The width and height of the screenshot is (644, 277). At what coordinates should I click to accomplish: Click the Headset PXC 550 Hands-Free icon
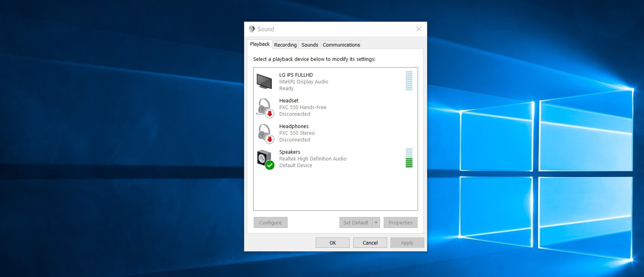coord(265,108)
